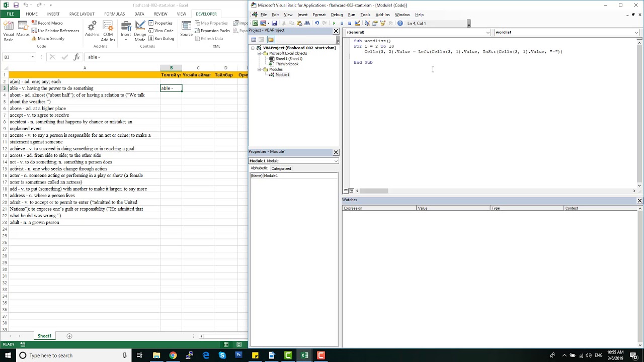This screenshot has width=644, height=362.
Task: Open the wordlist procedure dropdown
Action: point(636,32)
